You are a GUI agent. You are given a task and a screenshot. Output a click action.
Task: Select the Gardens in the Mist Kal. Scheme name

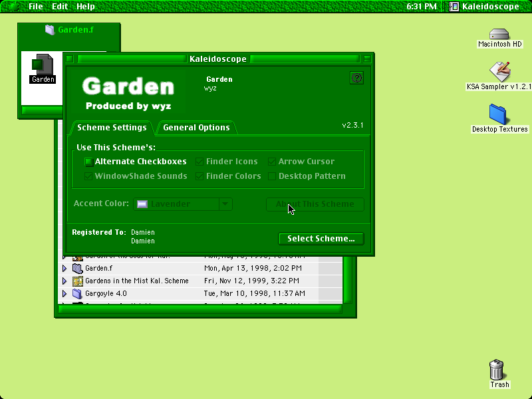pyautogui.click(x=137, y=281)
